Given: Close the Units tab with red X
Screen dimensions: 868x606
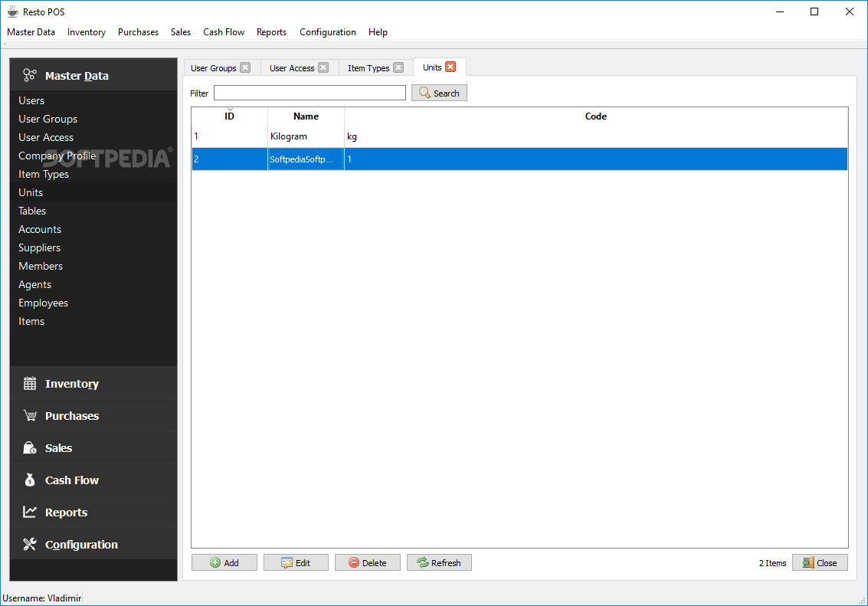Looking at the screenshot, I should (x=450, y=67).
